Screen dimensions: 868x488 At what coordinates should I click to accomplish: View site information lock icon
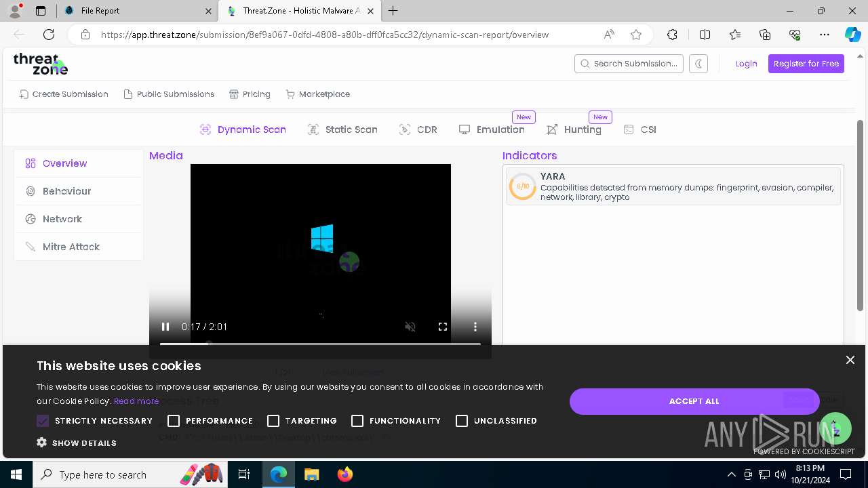(85, 35)
